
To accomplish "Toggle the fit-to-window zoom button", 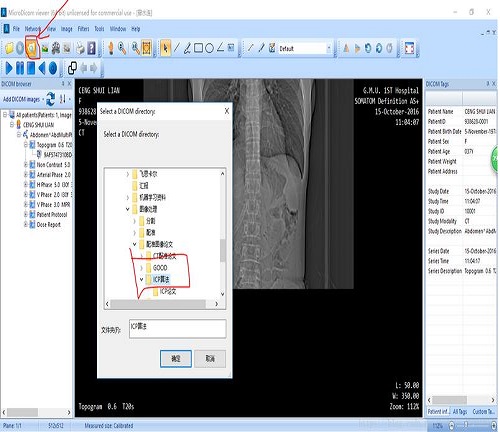I will pos(147,48).
